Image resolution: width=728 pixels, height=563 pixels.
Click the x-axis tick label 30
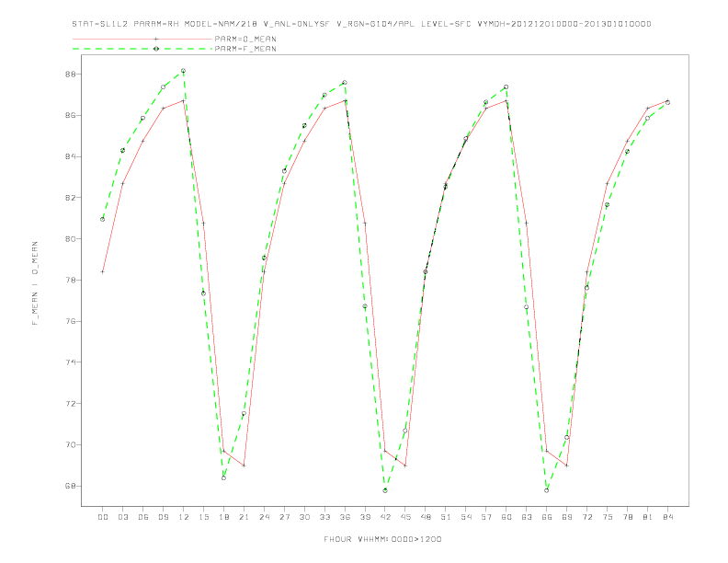click(304, 517)
